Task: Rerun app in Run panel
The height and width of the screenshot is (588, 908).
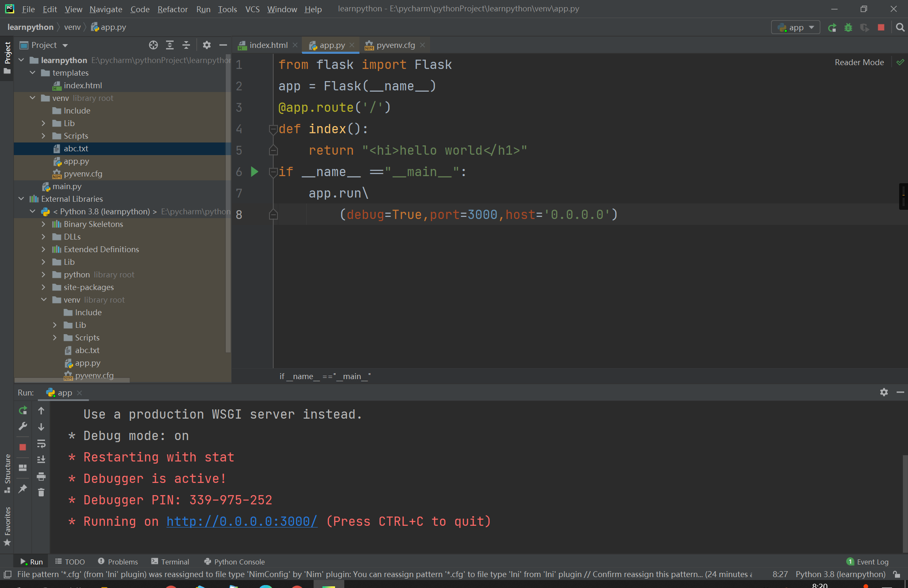Action: click(23, 410)
